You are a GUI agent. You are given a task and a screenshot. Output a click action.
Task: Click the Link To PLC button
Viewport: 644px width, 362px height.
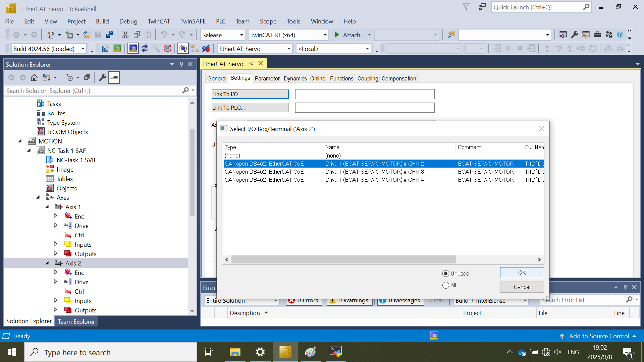(x=250, y=108)
